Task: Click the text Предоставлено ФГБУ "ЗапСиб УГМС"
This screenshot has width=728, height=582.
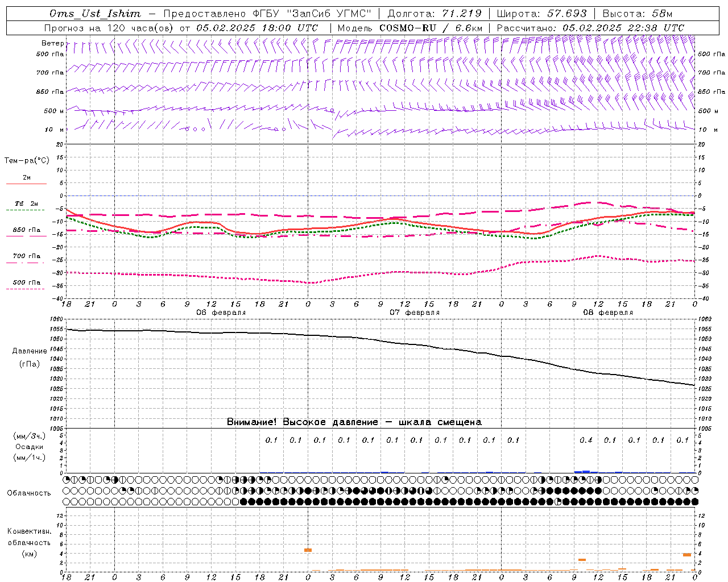Action: (x=267, y=14)
